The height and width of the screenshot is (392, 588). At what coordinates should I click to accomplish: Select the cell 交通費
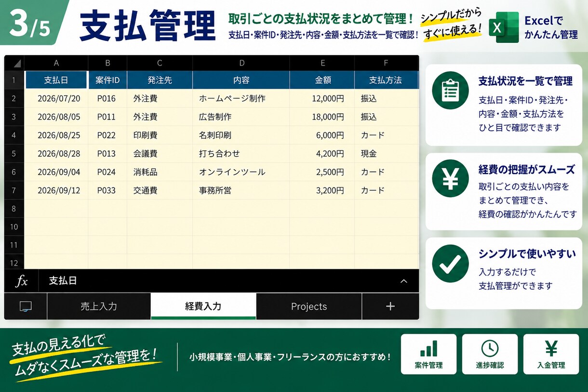coord(160,190)
